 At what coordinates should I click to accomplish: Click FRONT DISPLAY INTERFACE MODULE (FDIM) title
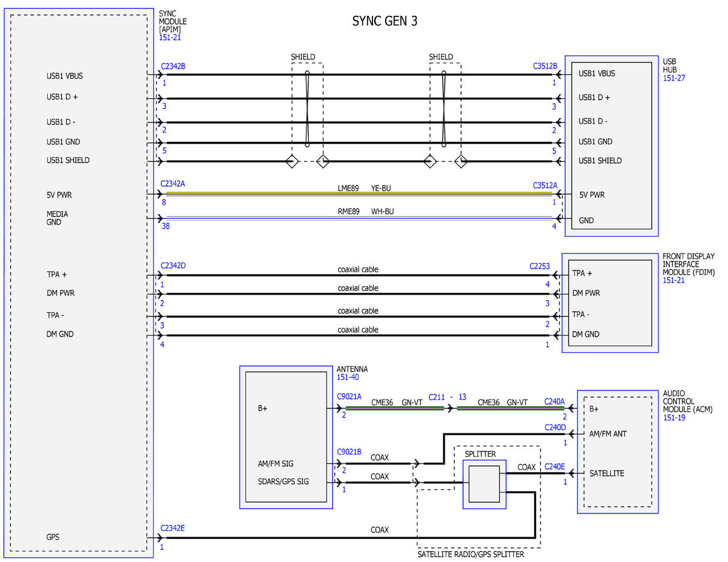coord(689,264)
